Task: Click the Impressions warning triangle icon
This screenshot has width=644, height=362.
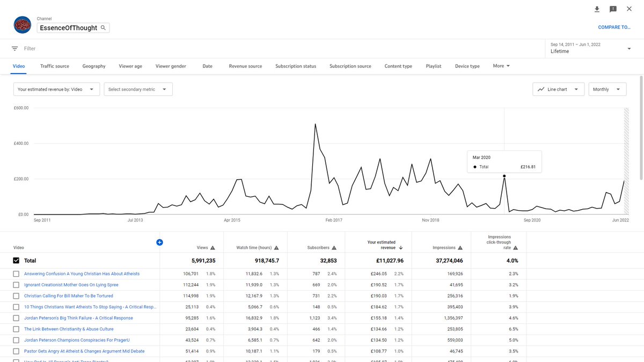Action: pos(460,248)
